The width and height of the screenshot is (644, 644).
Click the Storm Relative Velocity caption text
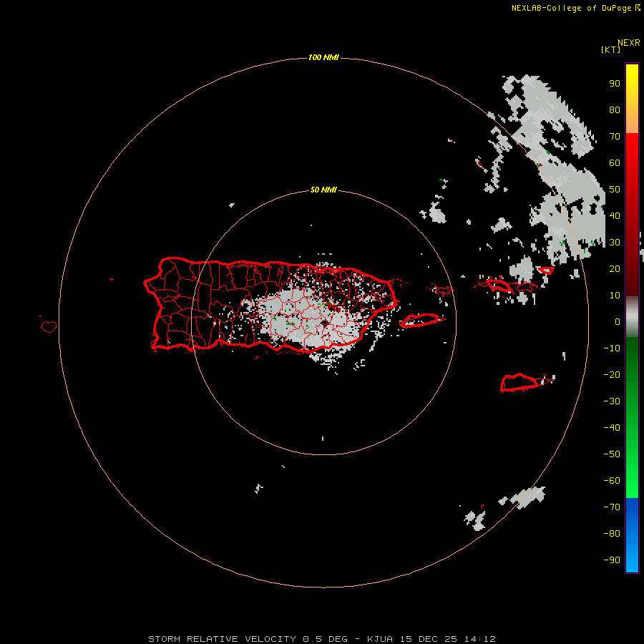(x=321, y=639)
